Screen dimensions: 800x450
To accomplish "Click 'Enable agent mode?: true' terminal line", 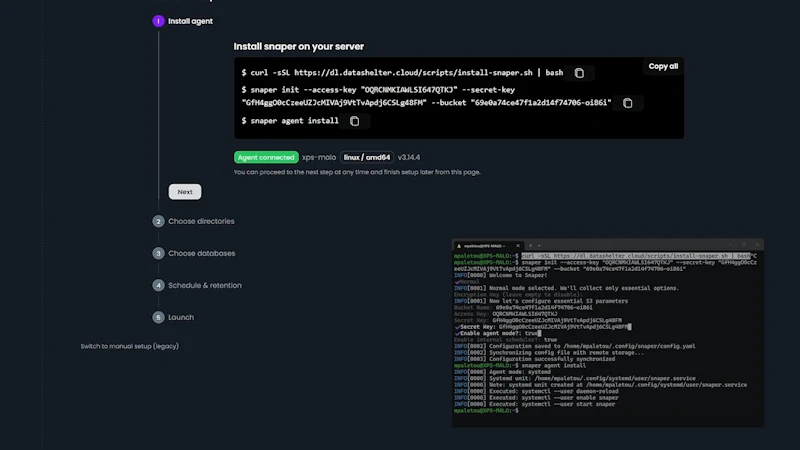I will pyautogui.click(x=497, y=333).
